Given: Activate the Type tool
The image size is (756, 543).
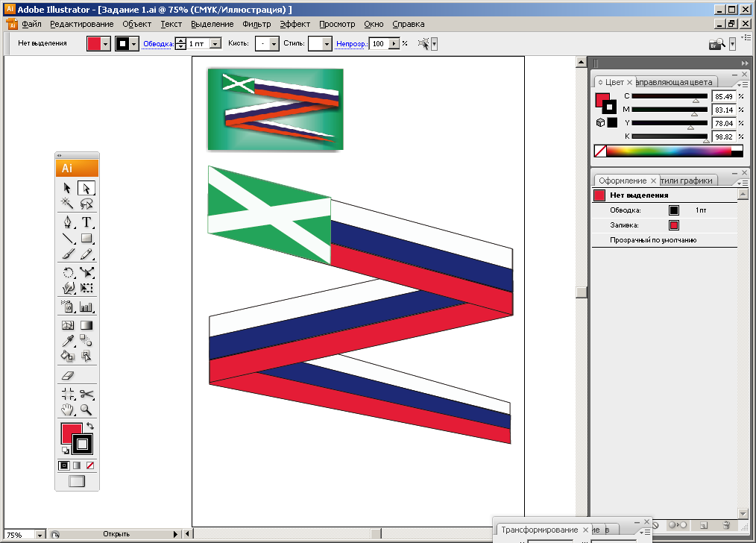Looking at the screenshot, I should coord(86,222).
